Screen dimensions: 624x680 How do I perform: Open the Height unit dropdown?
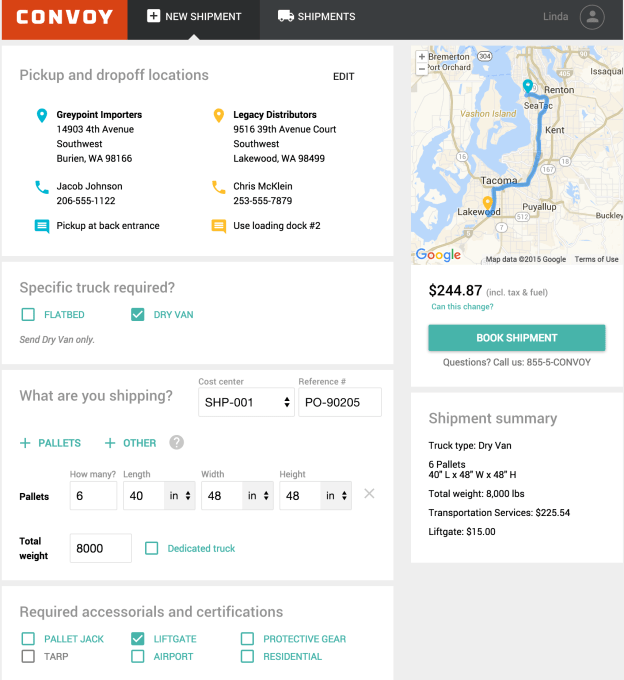(x=335, y=496)
